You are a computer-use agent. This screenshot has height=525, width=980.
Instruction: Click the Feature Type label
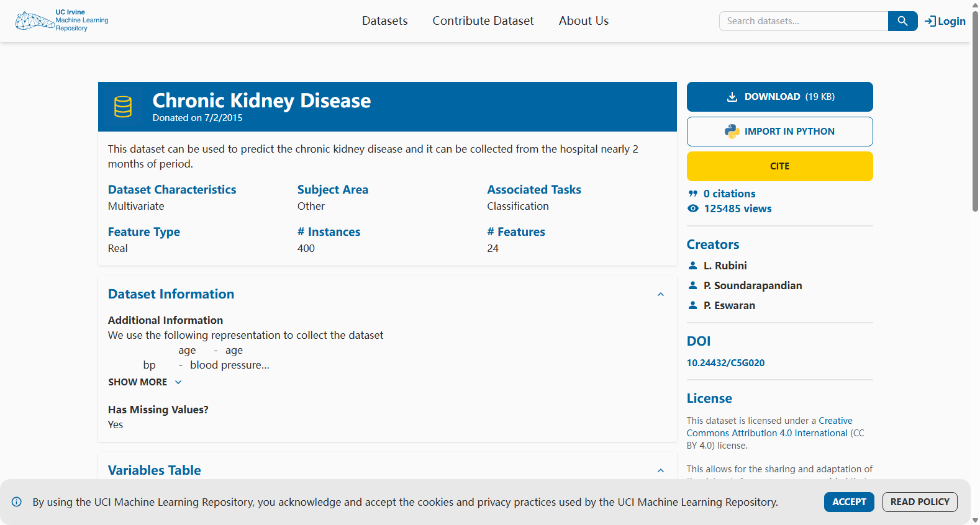pyautogui.click(x=144, y=232)
